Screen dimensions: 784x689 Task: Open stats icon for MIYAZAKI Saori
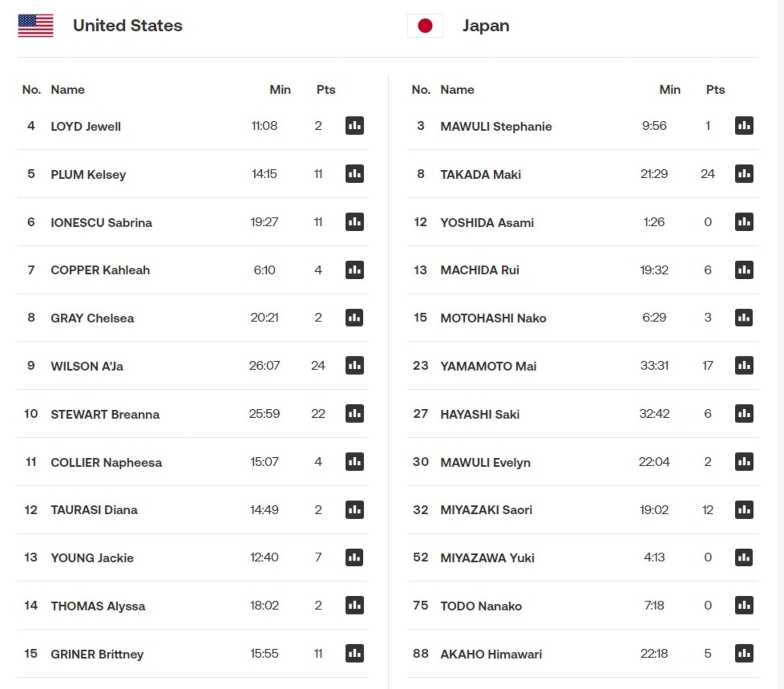(x=744, y=509)
